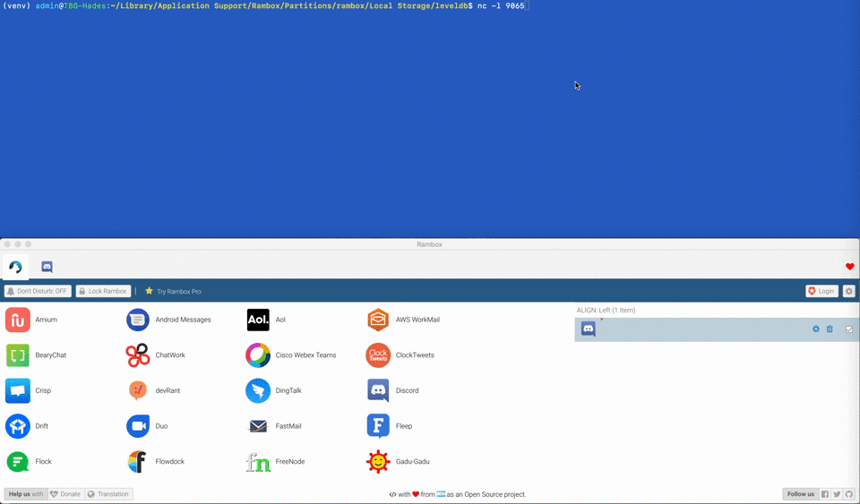Add the Duo service
This screenshot has width=860, height=504.
coord(138,426)
